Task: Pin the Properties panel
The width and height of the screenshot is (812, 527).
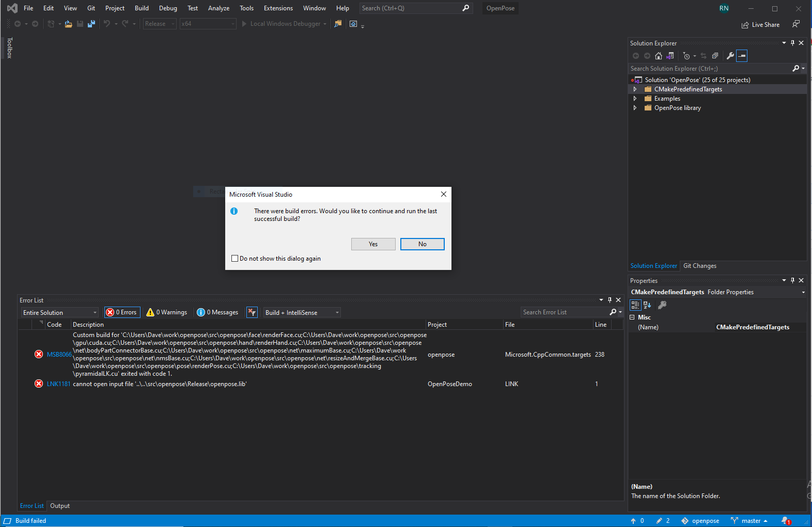Action: [792, 280]
